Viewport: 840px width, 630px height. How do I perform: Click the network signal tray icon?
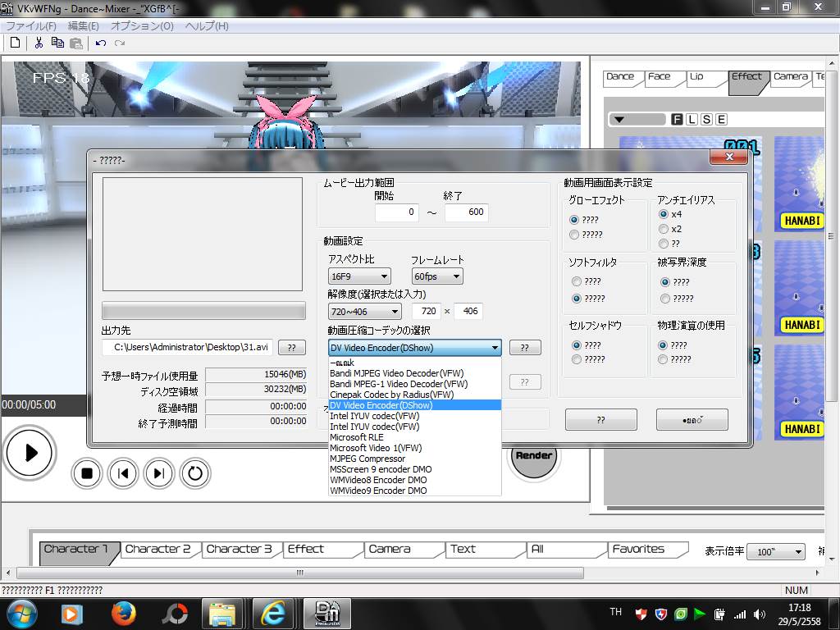pos(740,615)
